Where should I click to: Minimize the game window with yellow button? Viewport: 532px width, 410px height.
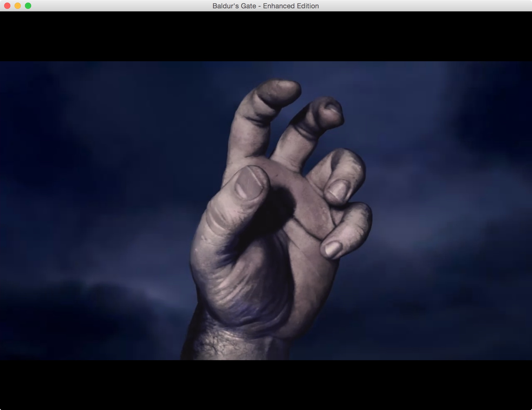pos(18,6)
